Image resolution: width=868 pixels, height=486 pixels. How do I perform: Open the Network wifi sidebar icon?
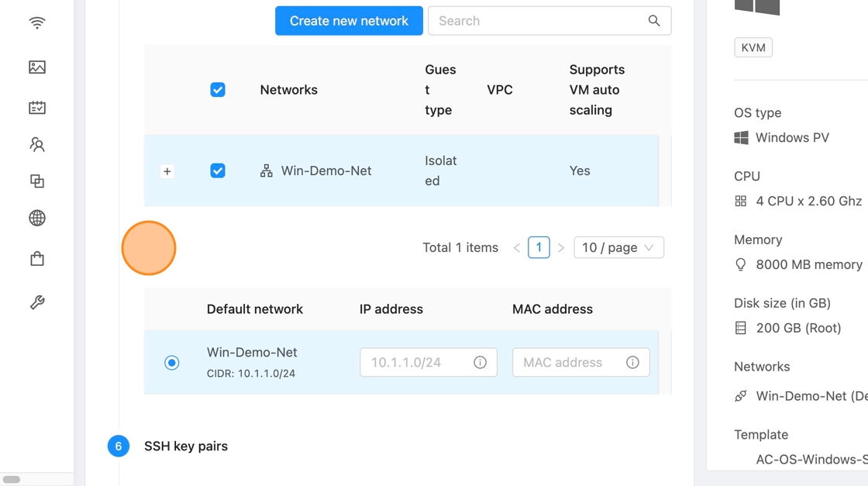click(36, 23)
